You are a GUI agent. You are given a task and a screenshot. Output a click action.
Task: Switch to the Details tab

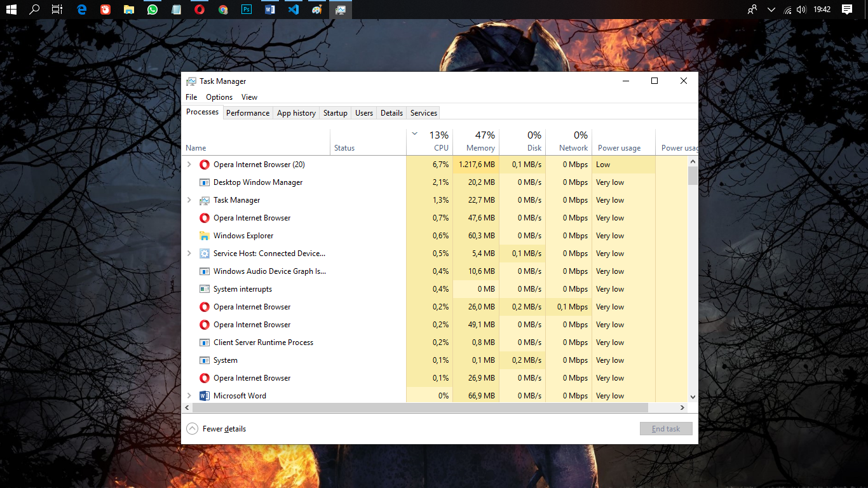(391, 113)
